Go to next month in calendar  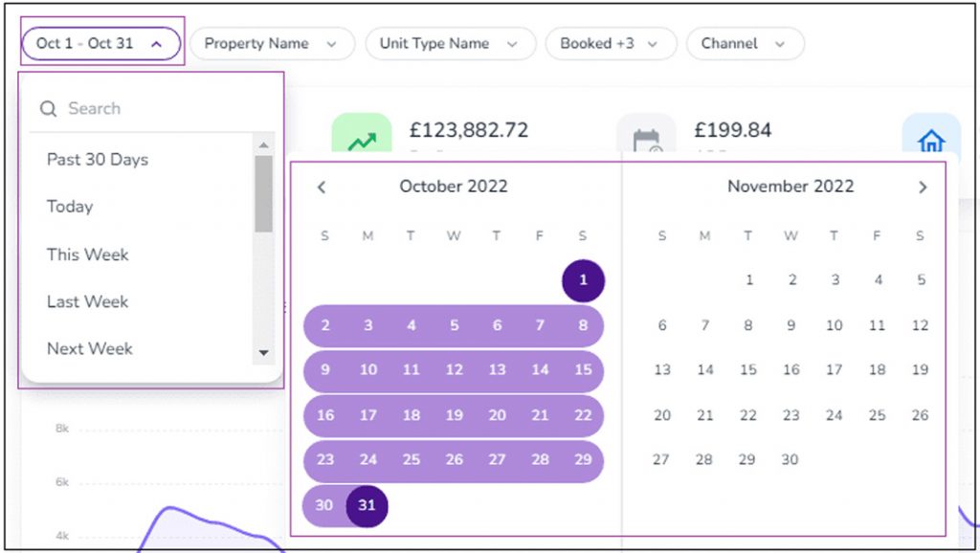[923, 187]
